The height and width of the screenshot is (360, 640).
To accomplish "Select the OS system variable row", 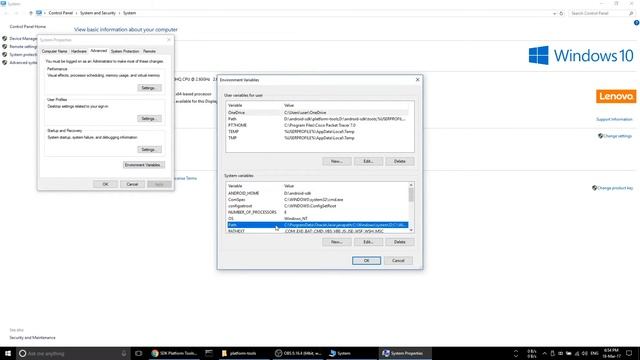I will coord(318,218).
